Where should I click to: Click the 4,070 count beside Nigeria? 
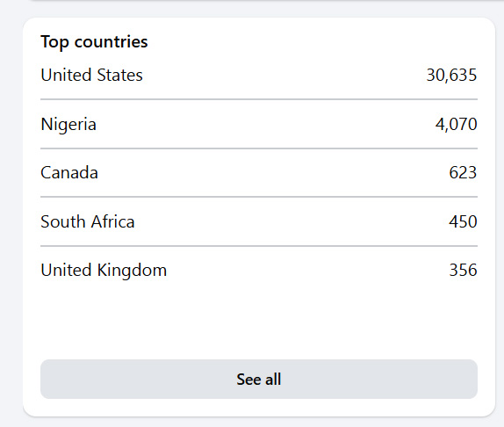456,125
